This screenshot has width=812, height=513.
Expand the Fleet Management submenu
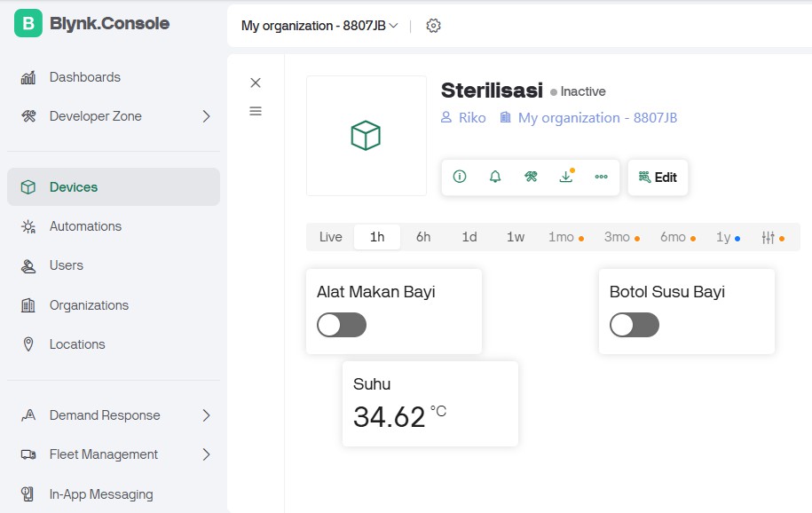(x=206, y=454)
